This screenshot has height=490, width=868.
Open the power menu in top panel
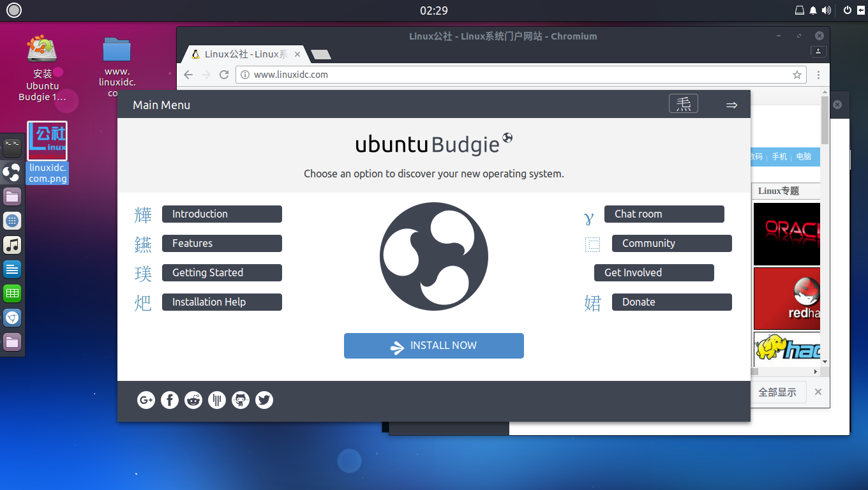pos(847,10)
